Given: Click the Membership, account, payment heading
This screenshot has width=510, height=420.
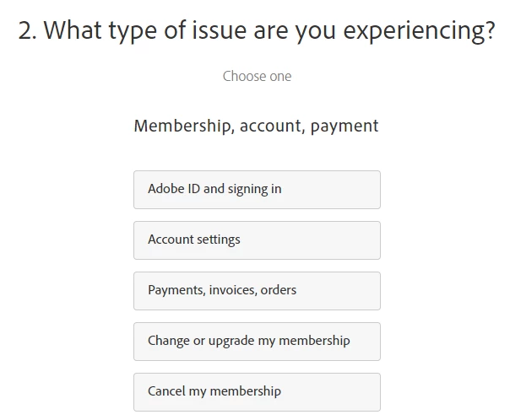Looking at the screenshot, I should [256, 127].
